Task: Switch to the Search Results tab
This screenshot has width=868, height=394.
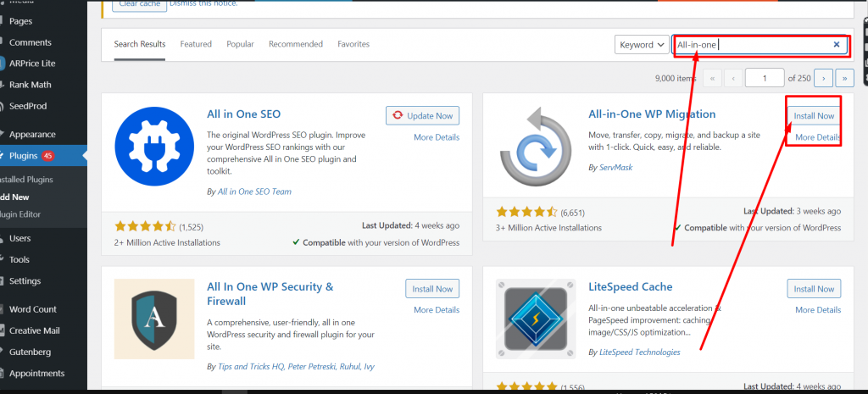Action: pos(140,44)
